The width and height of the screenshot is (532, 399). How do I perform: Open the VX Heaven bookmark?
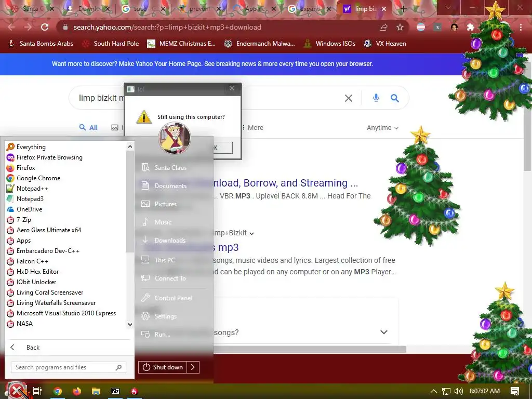point(385,44)
